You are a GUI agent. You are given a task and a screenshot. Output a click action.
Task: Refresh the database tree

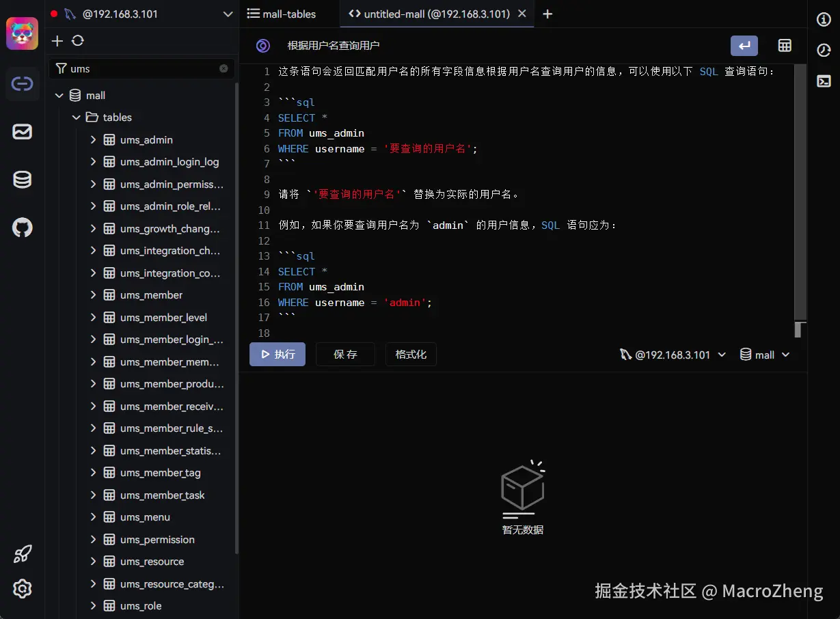click(x=78, y=41)
